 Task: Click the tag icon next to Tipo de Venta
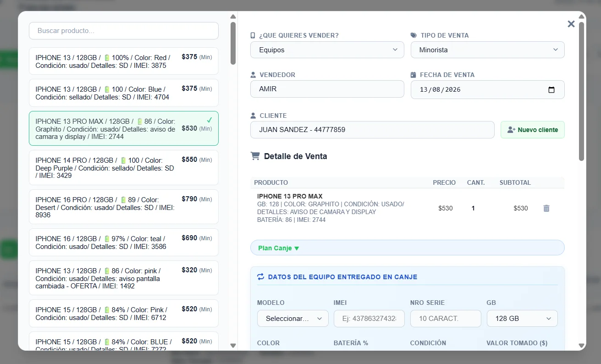414,35
